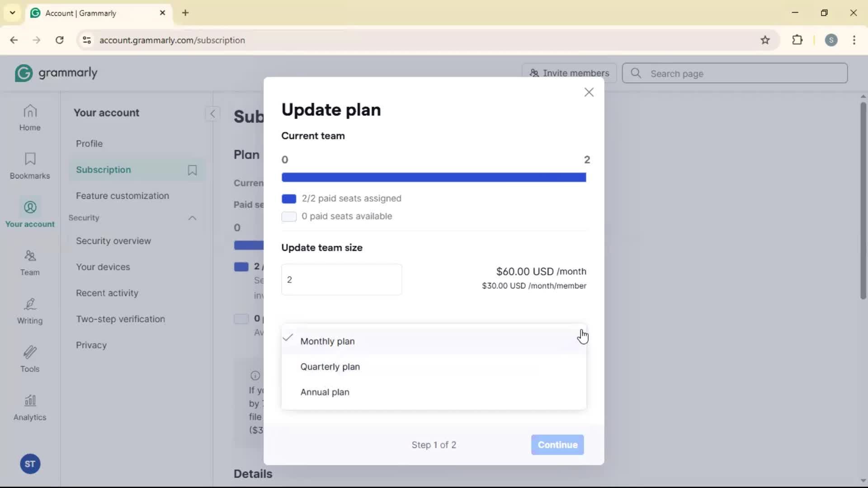Open the Writing sidebar icon
This screenshot has width=868, height=488.
click(30, 311)
